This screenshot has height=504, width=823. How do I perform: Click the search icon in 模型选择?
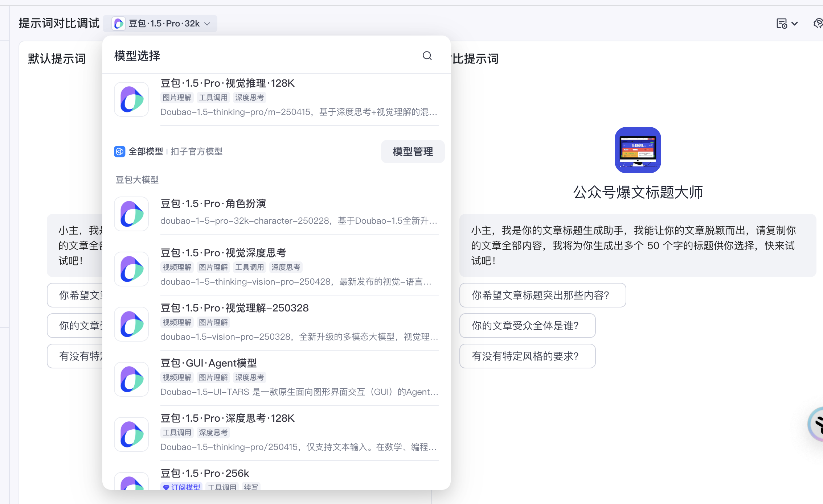point(427,55)
